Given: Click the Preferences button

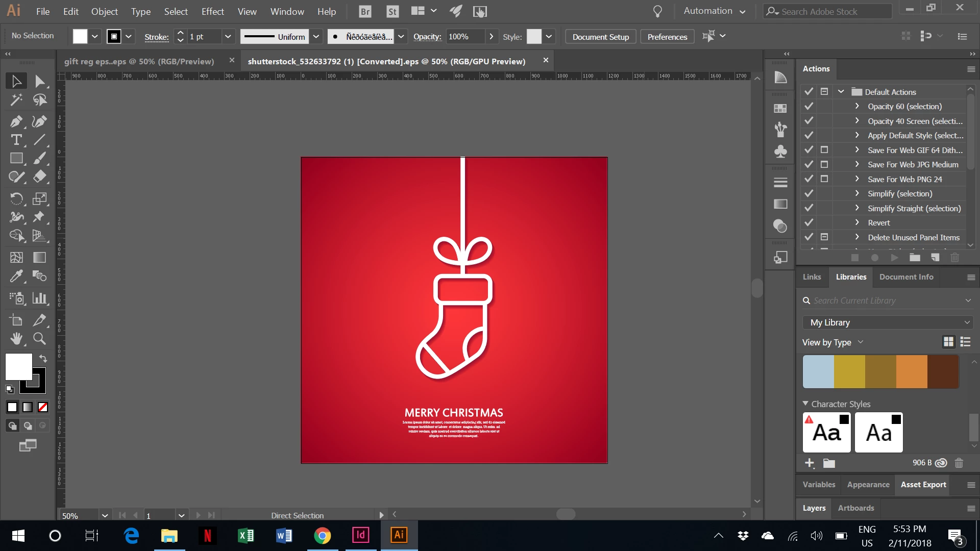Looking at the screenshot, I should (x=667, y=37).
